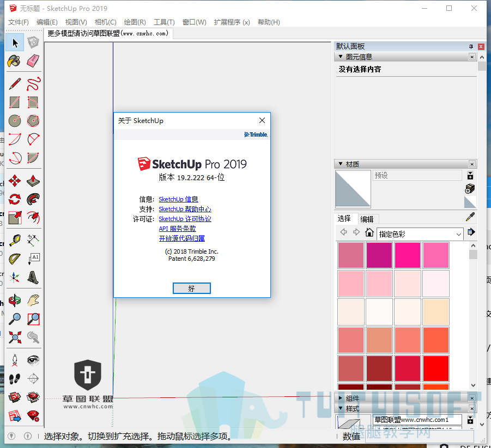Open the 相机(C) menu
The height and width of the screenshot is (448, 491).
pos(106,22)
